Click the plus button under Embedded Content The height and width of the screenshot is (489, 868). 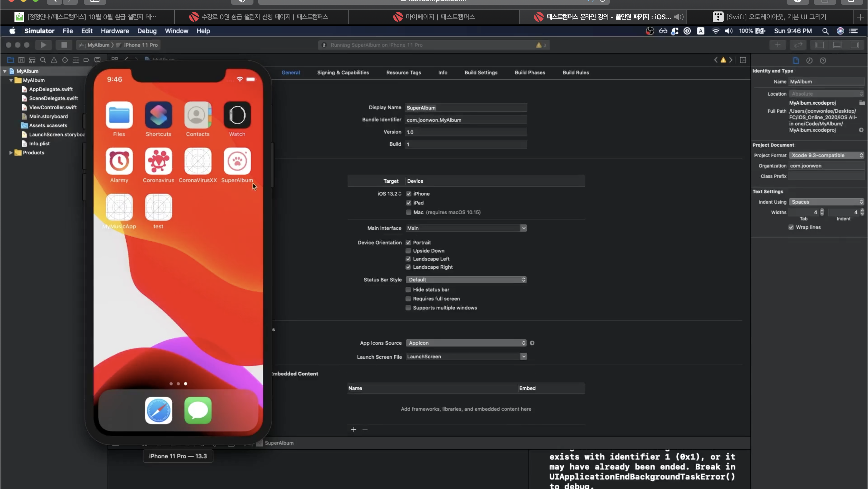(354, 429)
